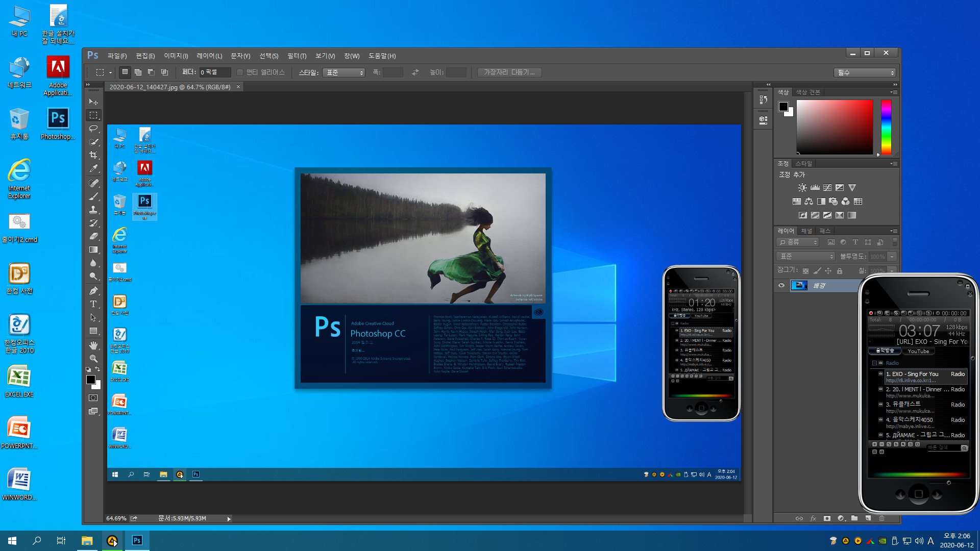The width and height of the screenshot is (980, 551).
Task: Toggle visibility of the 배경 layer
Action: click(781, 286)
